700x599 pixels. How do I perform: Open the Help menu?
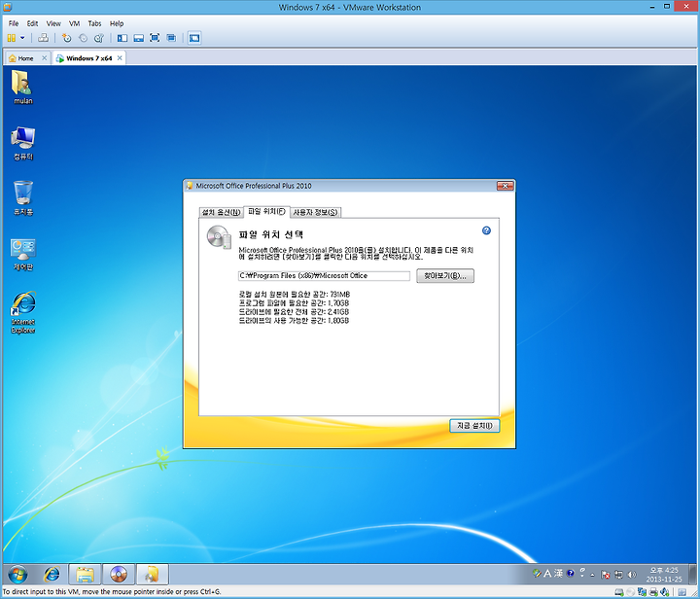click(117, 23)
